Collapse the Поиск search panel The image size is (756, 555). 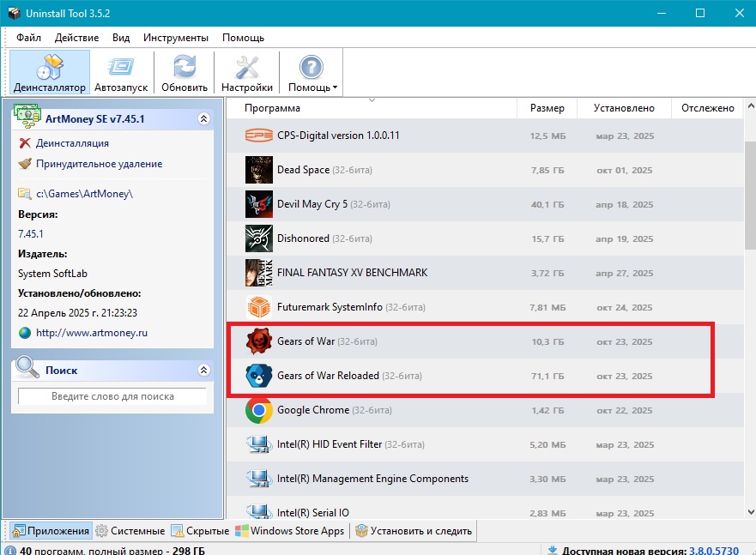pos(204,370)
